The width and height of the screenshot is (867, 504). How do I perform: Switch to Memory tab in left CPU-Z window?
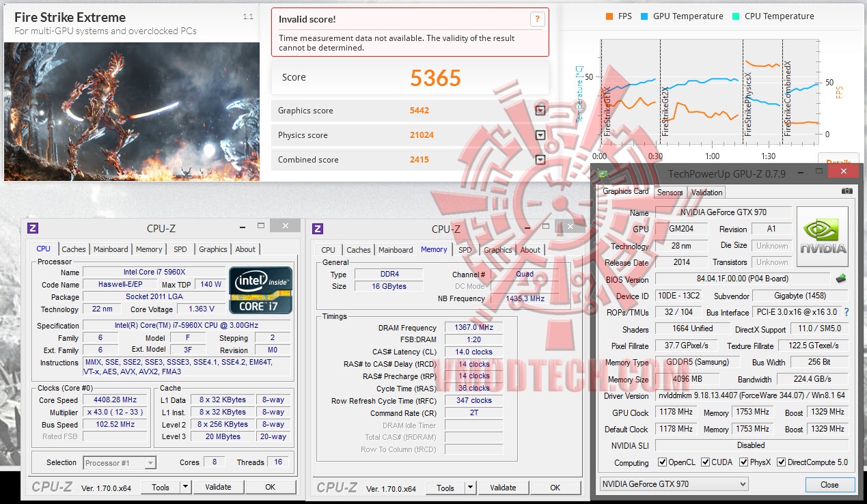149,250
